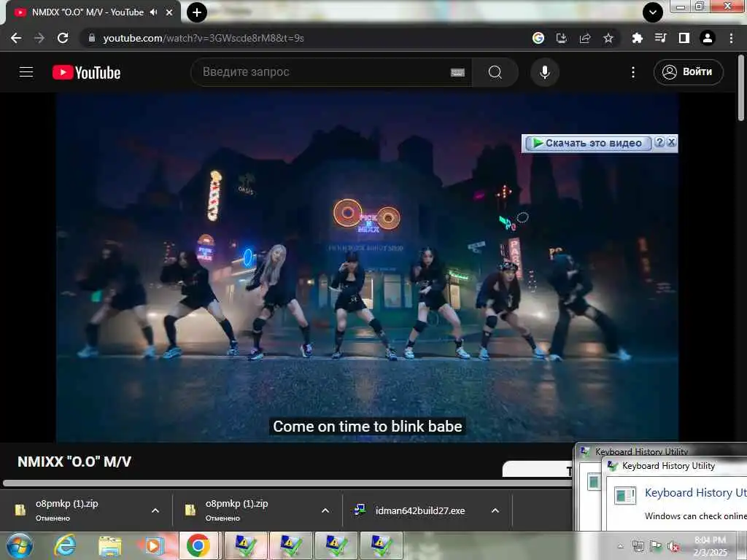The image size is (747, 560).
Task: View site info via the padlock icon
Action: [x=92, y=38]
